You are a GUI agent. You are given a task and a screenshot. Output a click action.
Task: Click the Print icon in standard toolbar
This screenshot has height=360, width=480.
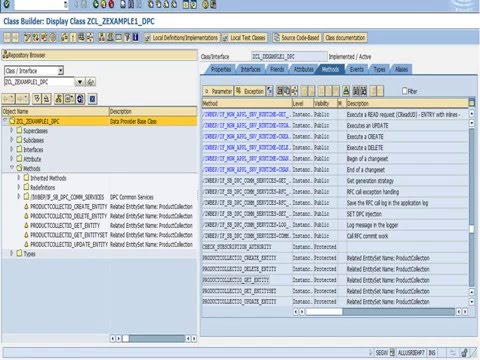click(123, 4)
